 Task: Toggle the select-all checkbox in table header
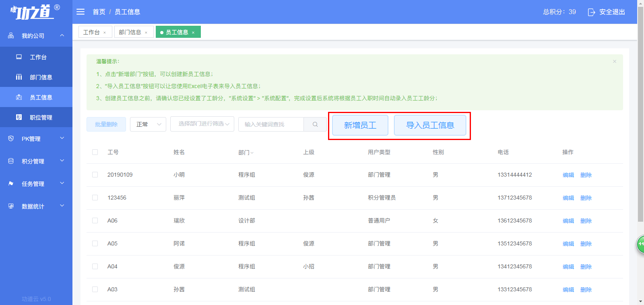click(x=95, y=152)
